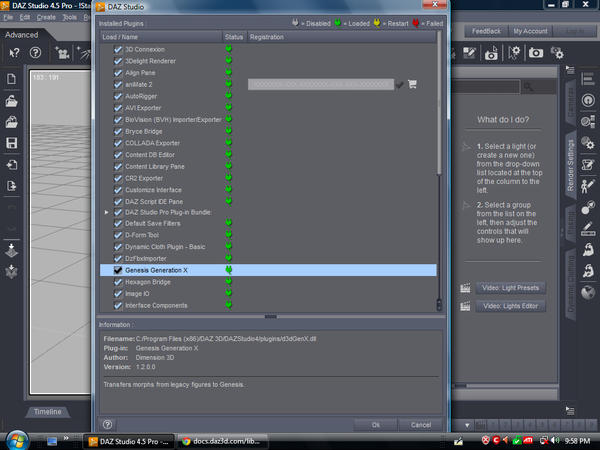Click the cart icon beside aniMate 2 registration
The image size is (600, 450).
pyautogui.click(x=412, y=84)
